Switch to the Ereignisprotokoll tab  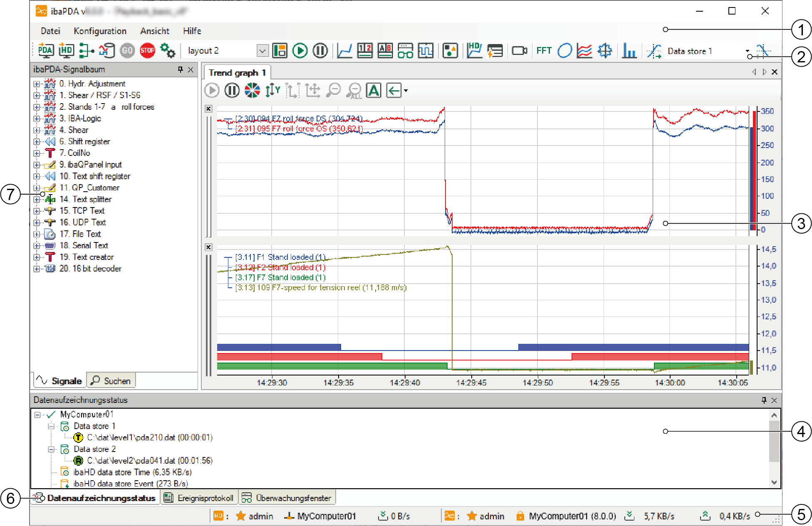[x=199, y=498]
